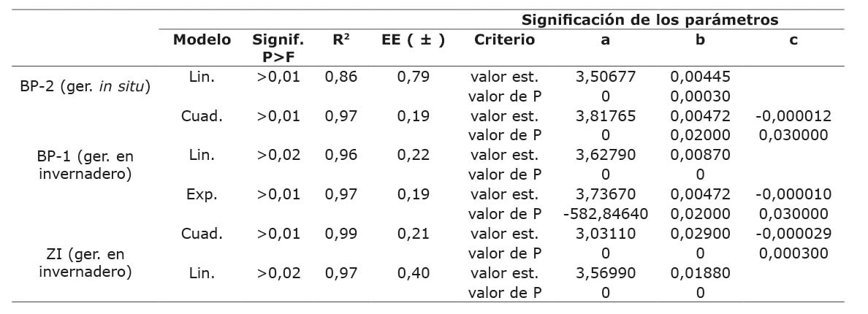868x314 pixels.
Task: Select the a value 3,81765
Action: pyautogui.click(x=605, y=116)
